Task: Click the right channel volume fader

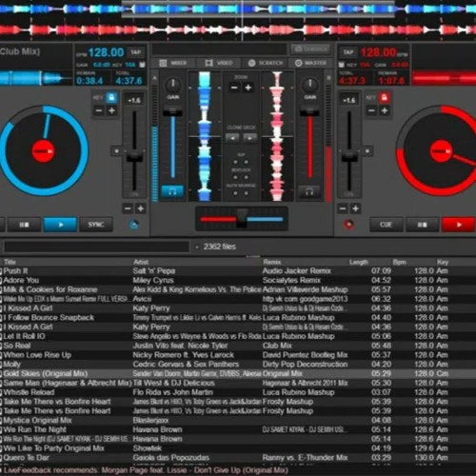Action: coord(309,111)
